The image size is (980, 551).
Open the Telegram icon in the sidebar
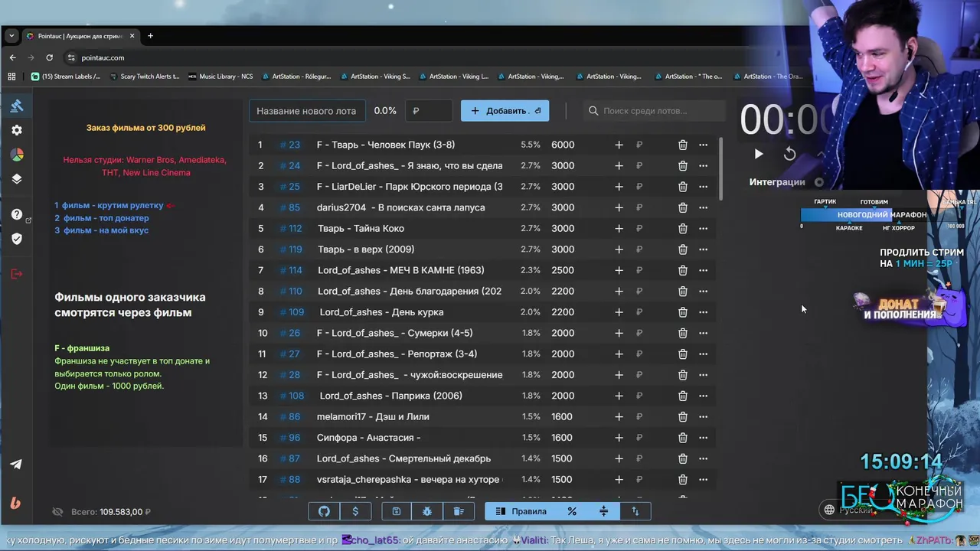tap(16, 464)
